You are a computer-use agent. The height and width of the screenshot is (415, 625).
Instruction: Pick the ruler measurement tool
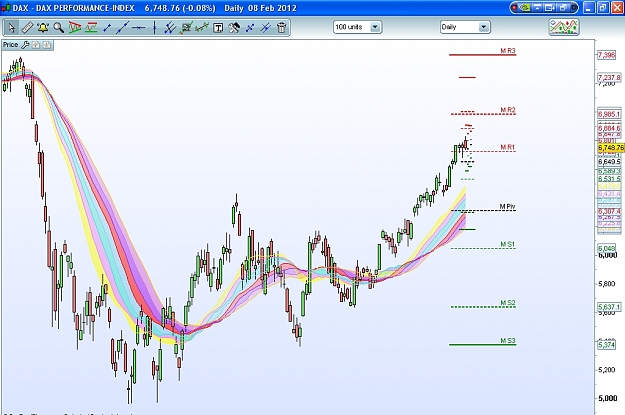click(27, 28)
